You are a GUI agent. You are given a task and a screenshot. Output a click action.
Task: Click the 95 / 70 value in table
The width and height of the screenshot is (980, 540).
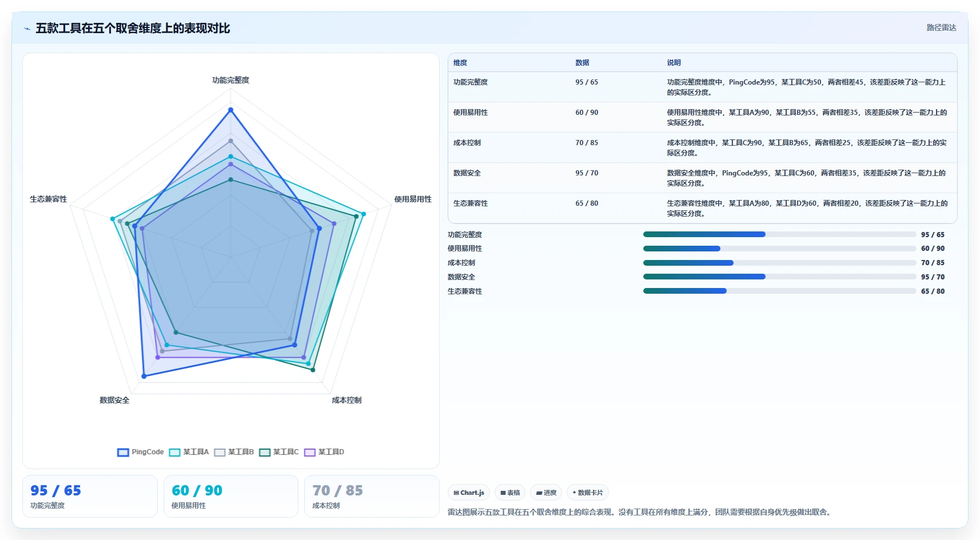point(587,173)
